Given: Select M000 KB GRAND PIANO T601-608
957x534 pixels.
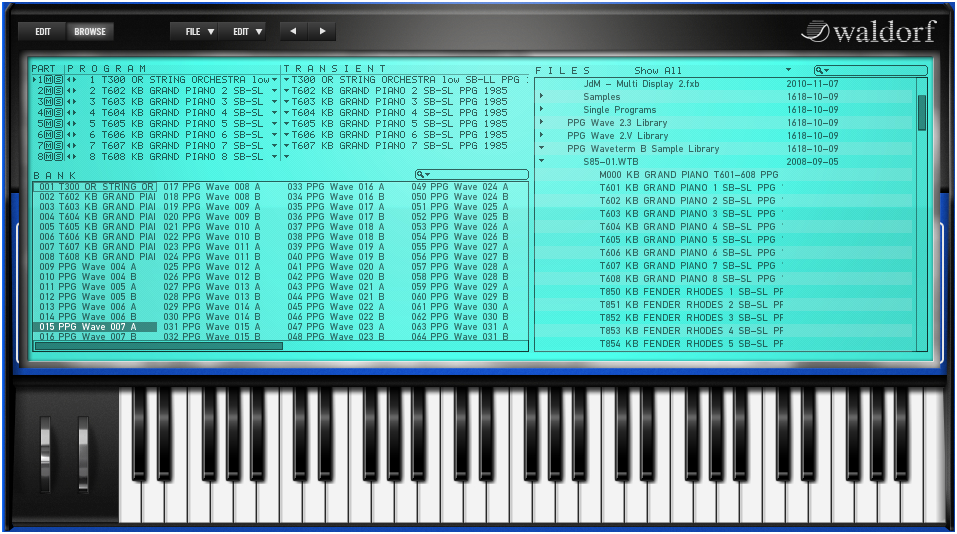Looking at the screenshot, I should (688, 175).
